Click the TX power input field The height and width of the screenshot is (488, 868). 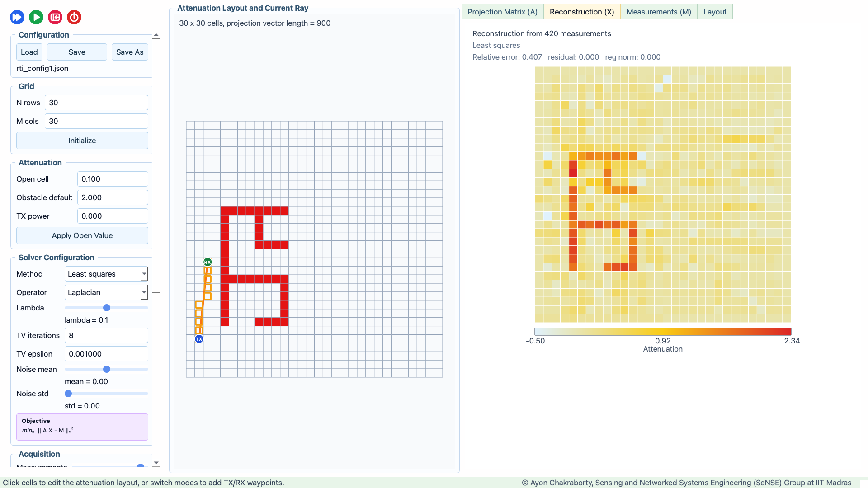(x=113, y=216)
